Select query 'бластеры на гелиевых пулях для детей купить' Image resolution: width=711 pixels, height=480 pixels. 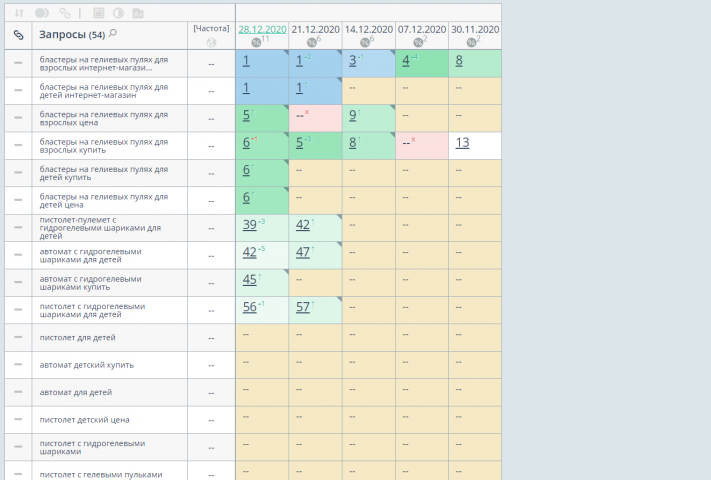104,173
